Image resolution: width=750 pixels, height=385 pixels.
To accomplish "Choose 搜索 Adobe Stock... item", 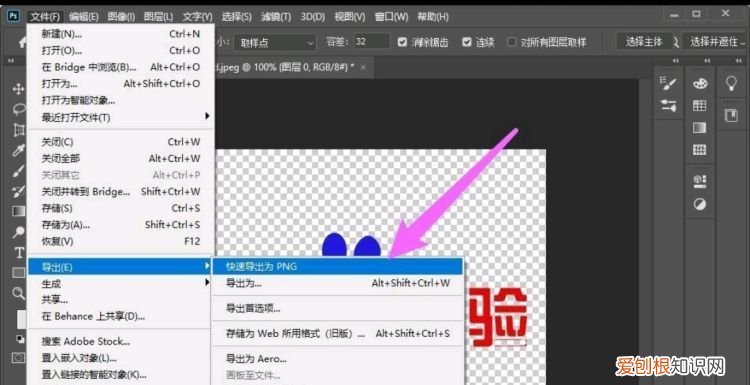I will coord(120,341).
